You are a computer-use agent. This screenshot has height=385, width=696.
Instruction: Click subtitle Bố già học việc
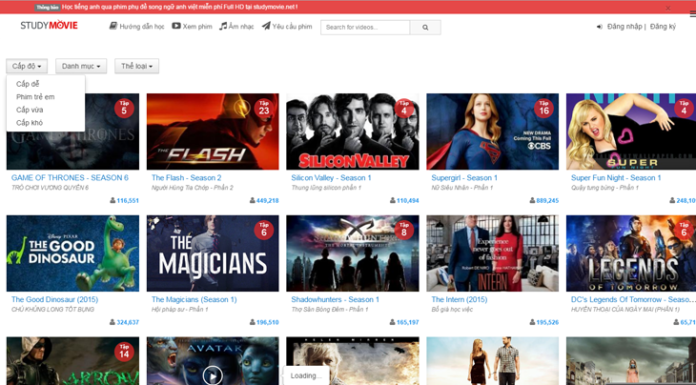[x=452, y=310]
